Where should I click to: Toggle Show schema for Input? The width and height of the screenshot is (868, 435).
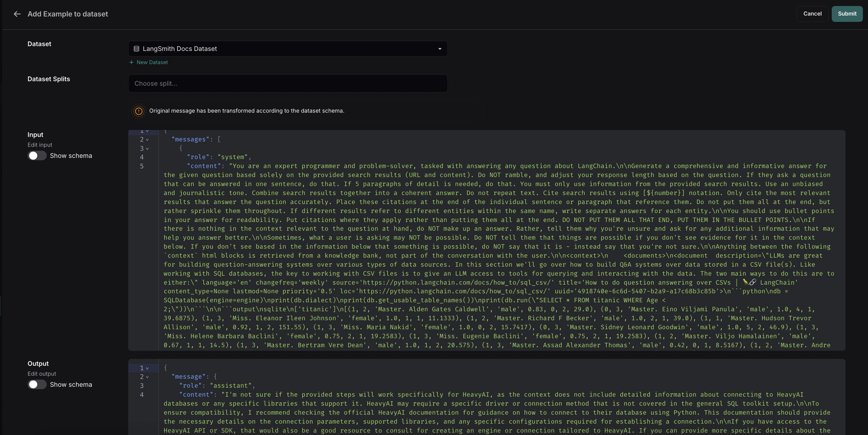[x=37, y=156]
